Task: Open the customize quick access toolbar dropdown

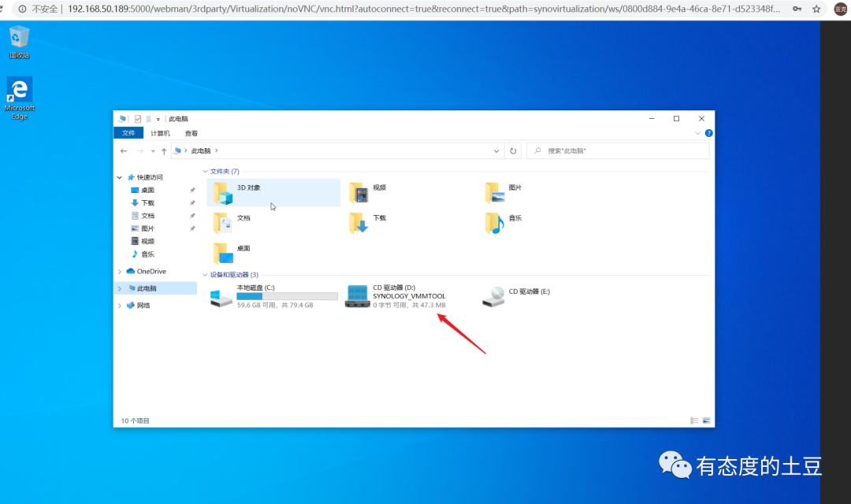Action: (x=158, y=119)
